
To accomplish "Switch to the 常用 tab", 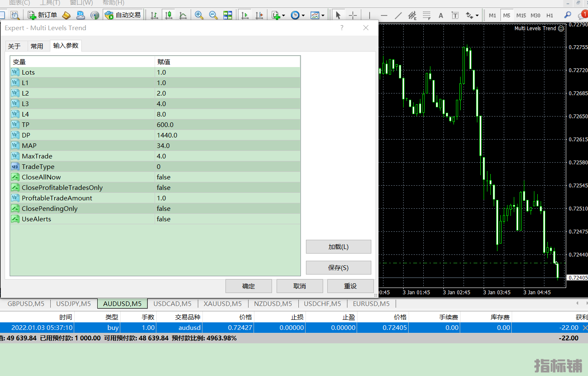I will point(37,46).
